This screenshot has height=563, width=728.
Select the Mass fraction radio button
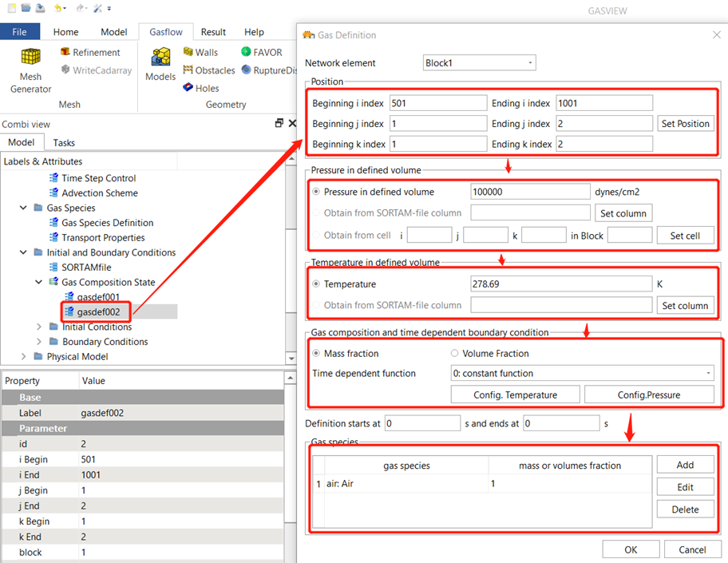coord(316,354)
